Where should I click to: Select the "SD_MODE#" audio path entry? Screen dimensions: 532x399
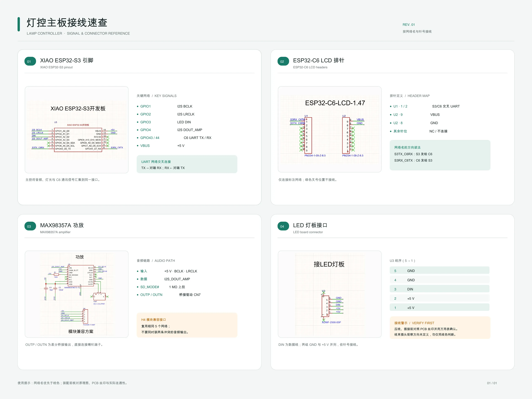[150, 287]
